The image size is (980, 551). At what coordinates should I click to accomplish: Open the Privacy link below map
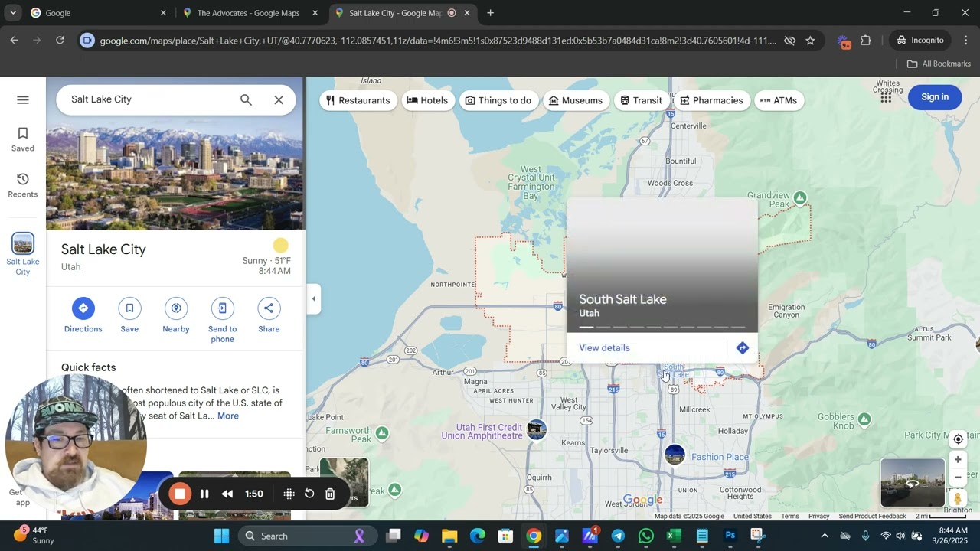point(818,516)
